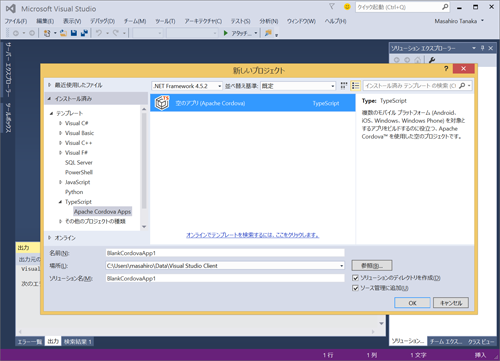The width and height of the screenshot is (500, 361).
Task: Open the Test menu
Action: (240, 21)
